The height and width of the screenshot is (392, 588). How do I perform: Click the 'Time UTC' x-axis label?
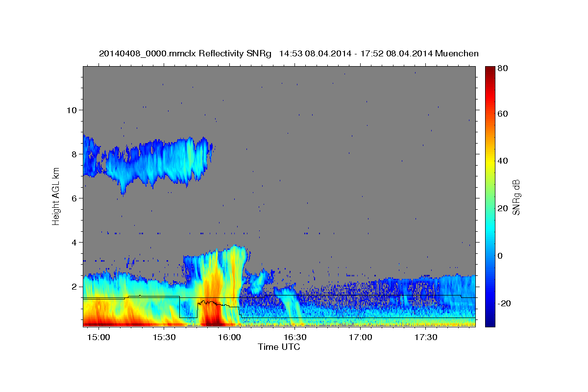tap(279, 347)
